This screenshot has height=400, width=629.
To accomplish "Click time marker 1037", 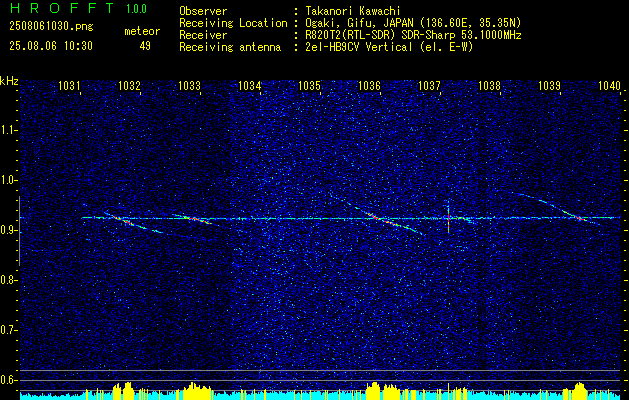I will point(429,85).
